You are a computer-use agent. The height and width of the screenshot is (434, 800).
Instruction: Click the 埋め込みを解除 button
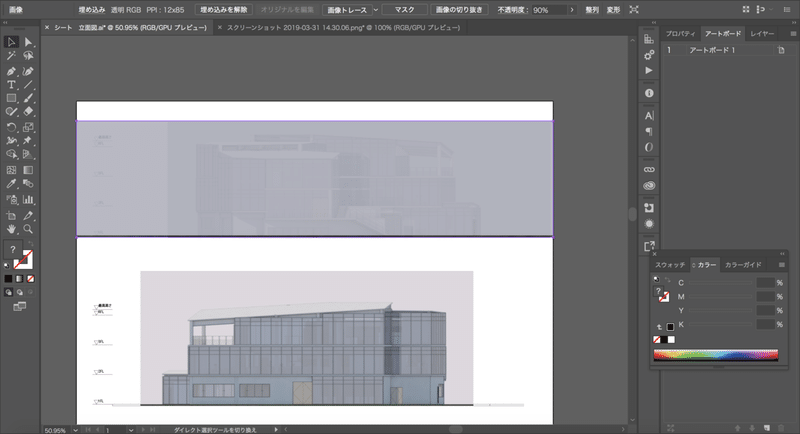pyautogui.click(x=223, y=10)
